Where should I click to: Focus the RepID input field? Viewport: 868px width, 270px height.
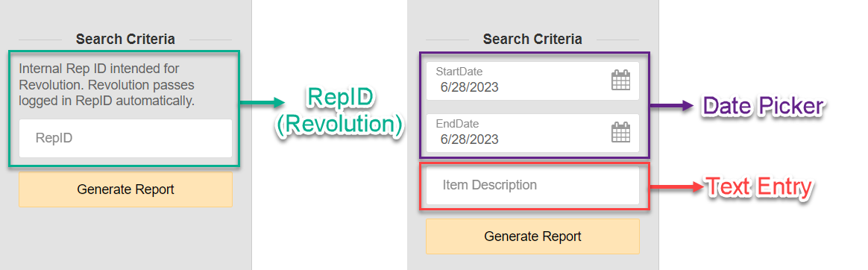point(126,138)
